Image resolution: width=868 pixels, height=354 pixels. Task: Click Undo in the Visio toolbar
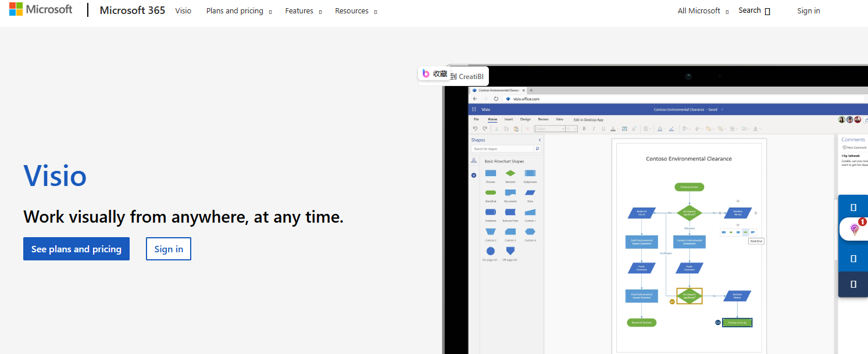[475, 129]
